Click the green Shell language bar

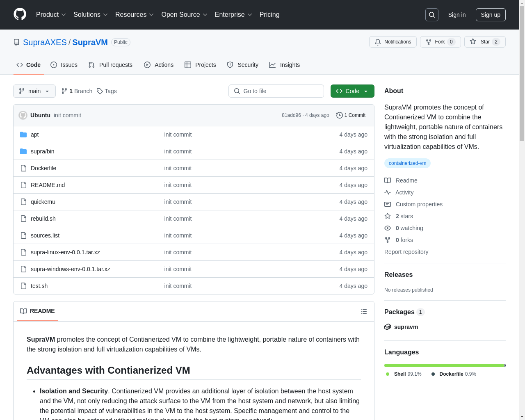tap(444, 365)
